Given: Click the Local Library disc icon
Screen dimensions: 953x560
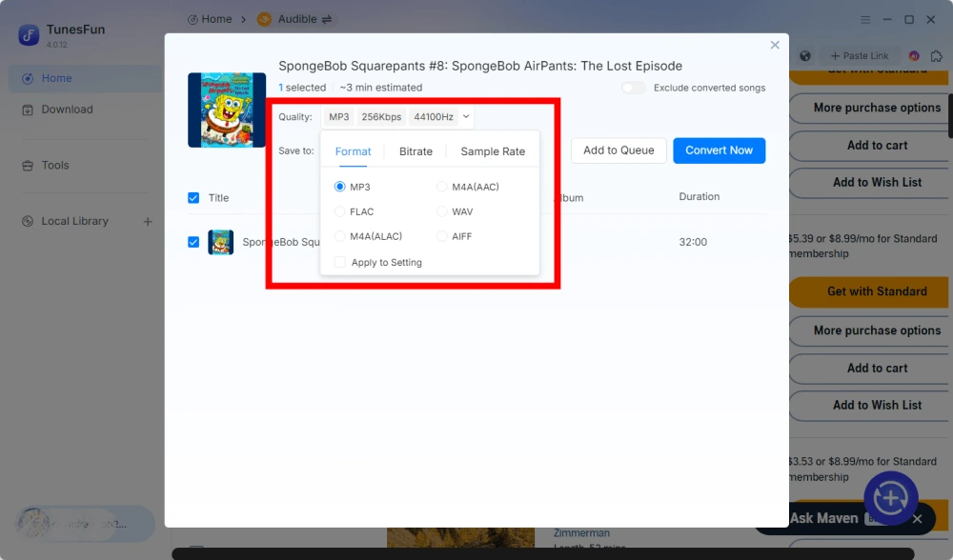Looking at the screenshot, I should coord(28,221).
